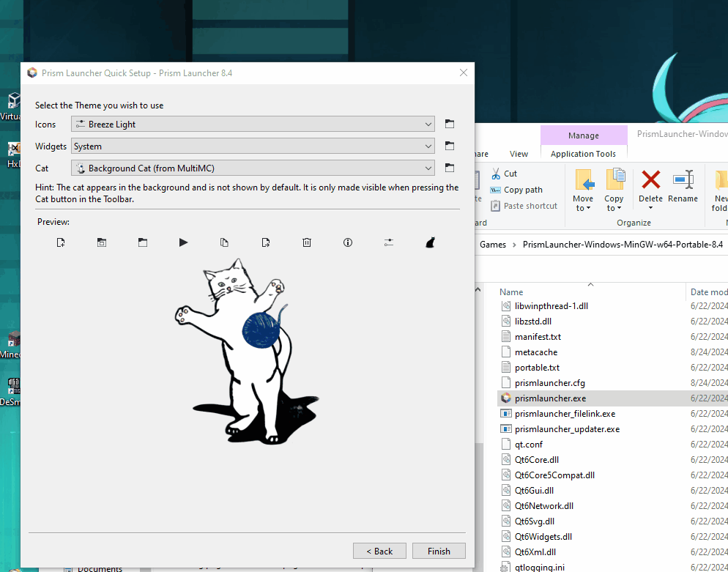This screenshot has width=728, height=572.
Task: Select the metacache file name
Action: [536, 352]
